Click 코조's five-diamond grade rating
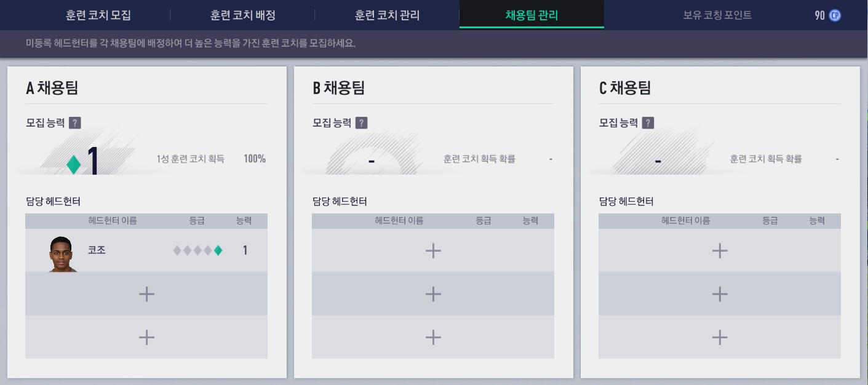This screenshot has height=385, width=868. coord(197,250)
